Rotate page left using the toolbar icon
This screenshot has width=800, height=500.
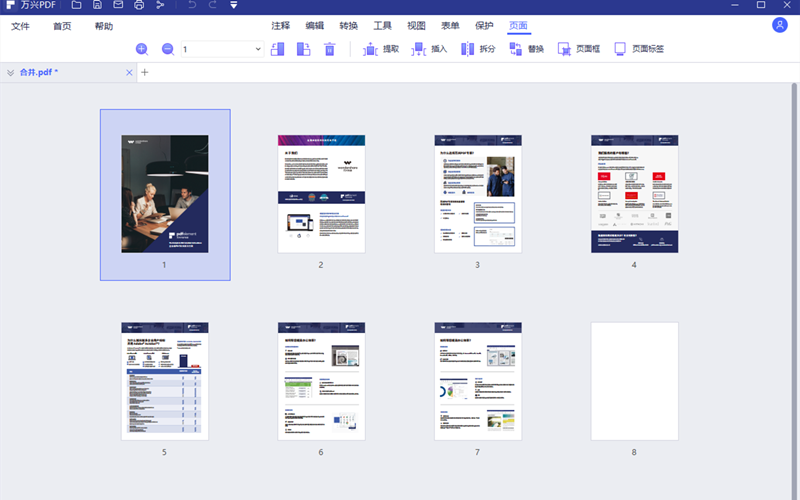(x=279, y=49)
